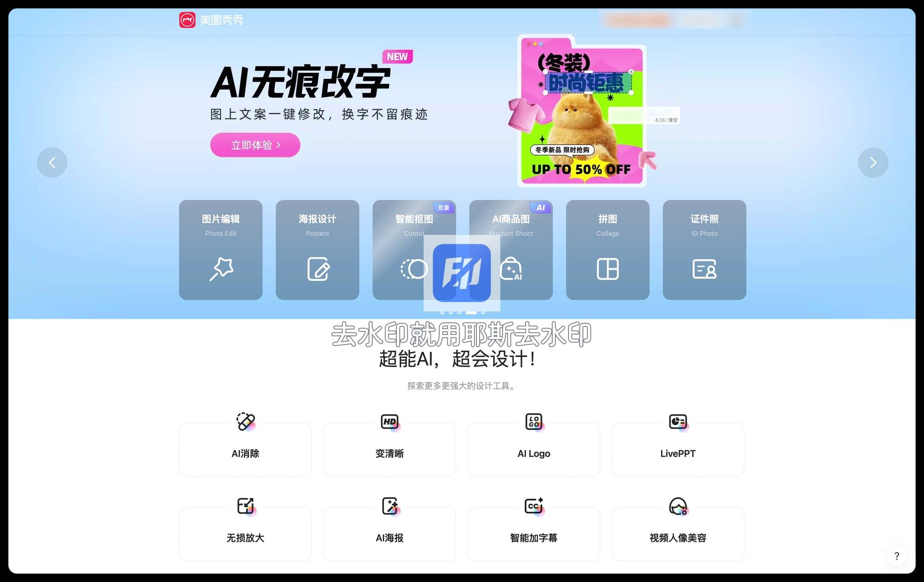924x582 pixels.
Task: Click the 立即体验 button
Action: (x=255, y=145)
